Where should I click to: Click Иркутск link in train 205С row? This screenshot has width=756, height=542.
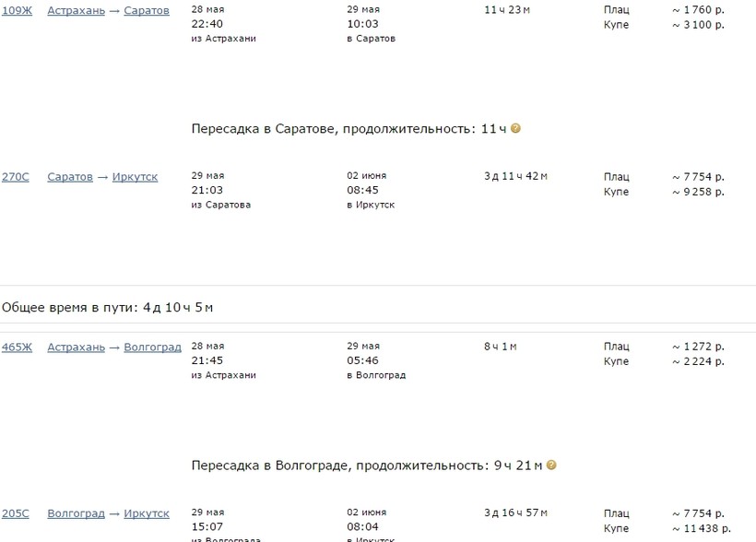(x=147, y=513)
